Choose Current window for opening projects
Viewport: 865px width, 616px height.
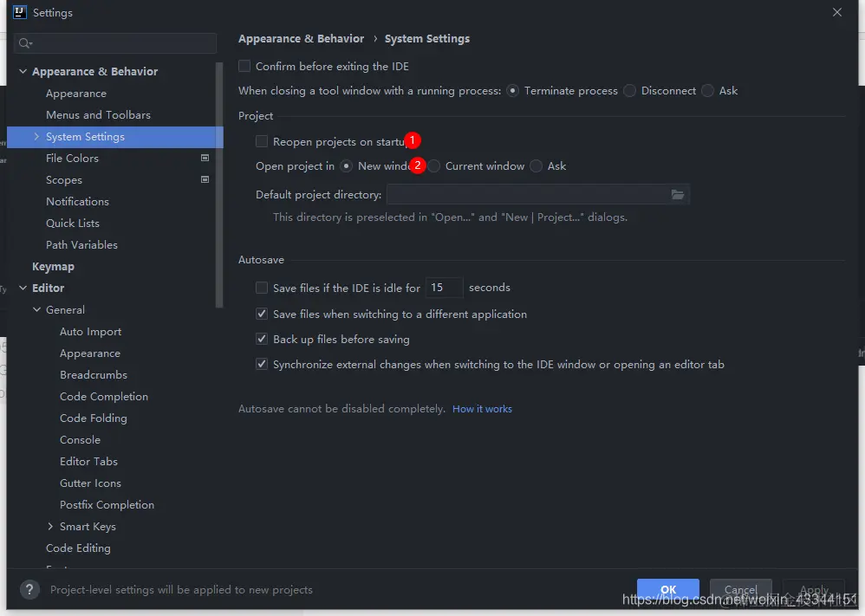[434, 166]
